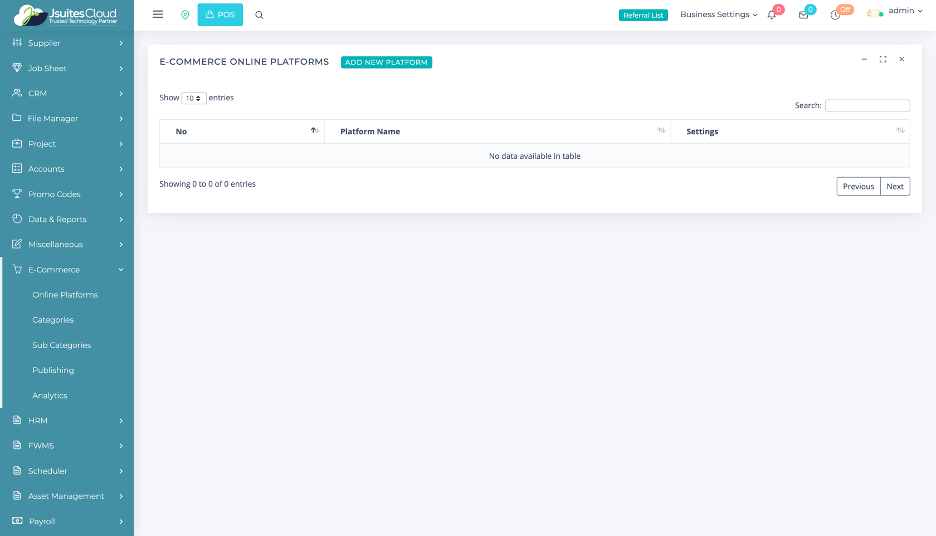Click the clock icon with Off badge

click(x=835, y=15)
